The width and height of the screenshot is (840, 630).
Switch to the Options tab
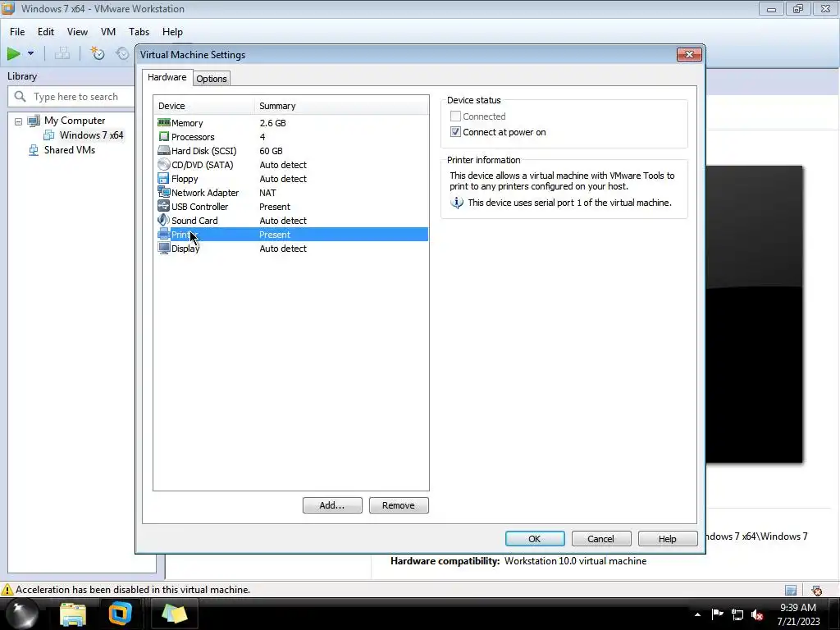point(212,79)
